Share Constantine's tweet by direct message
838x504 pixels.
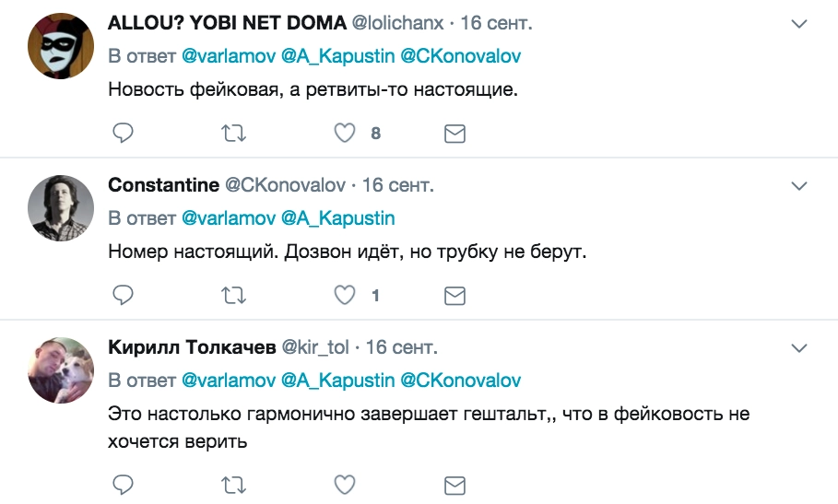[454, 296]
